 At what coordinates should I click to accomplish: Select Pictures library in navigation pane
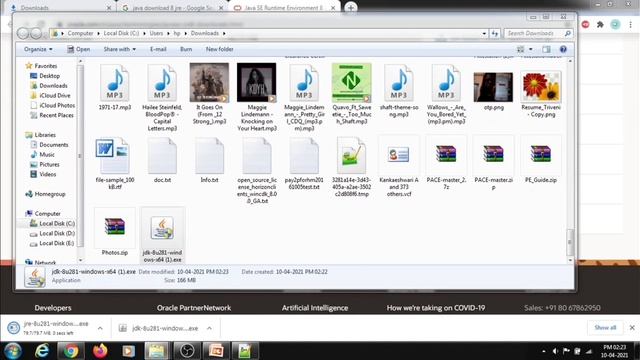point(45,164)
